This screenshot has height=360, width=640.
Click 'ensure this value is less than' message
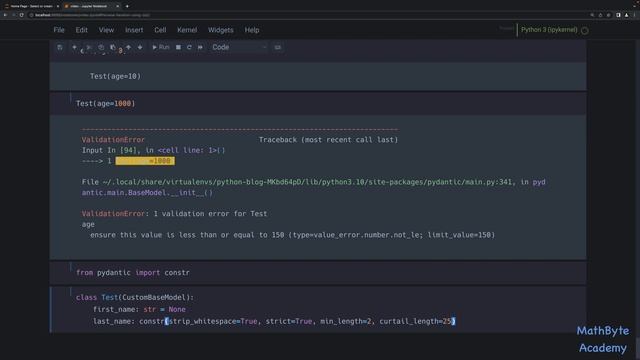coord(292,235)
